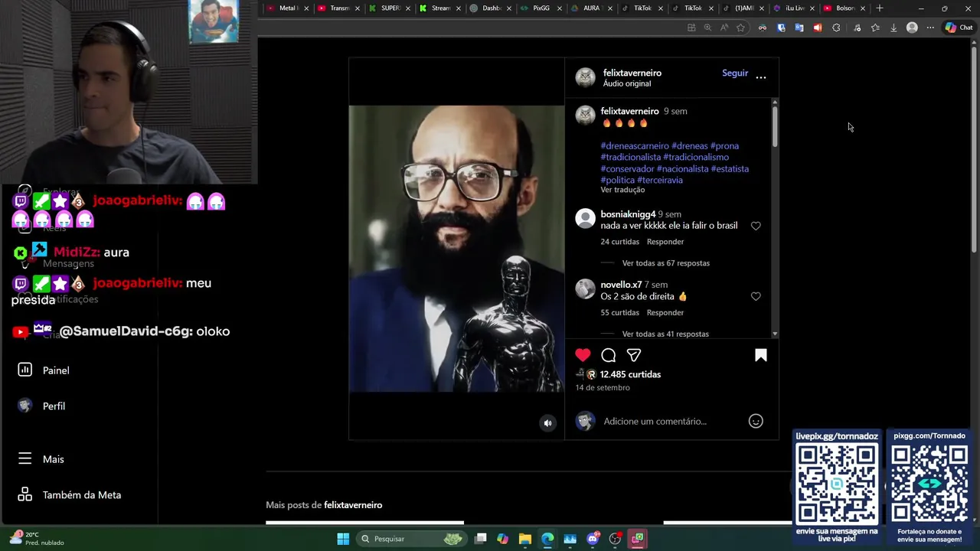
Task: Open Edge zoom magnifier icon
Action: 707,28
